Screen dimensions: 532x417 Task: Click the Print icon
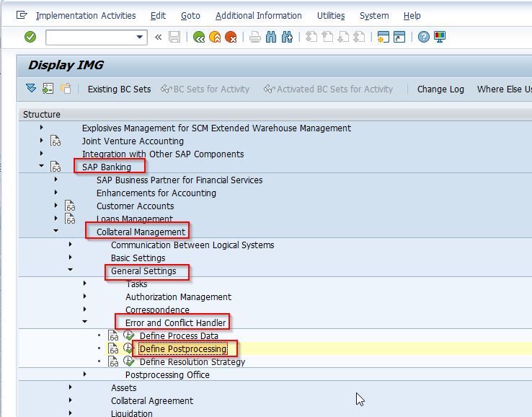pyautogui.click(x=254, y=37)
